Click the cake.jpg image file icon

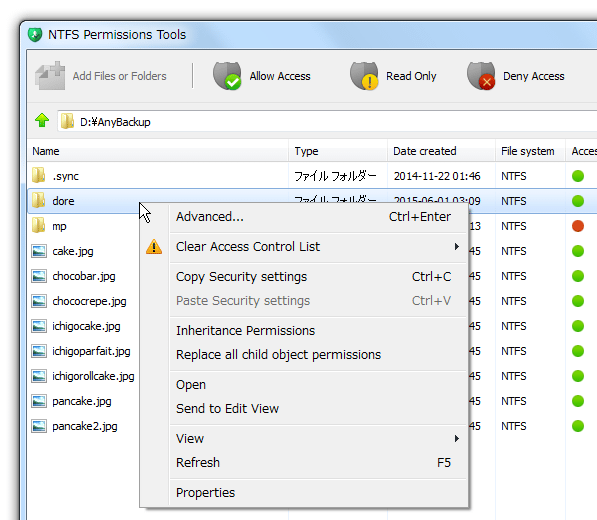pyautogui.click(x=39, y=251)
